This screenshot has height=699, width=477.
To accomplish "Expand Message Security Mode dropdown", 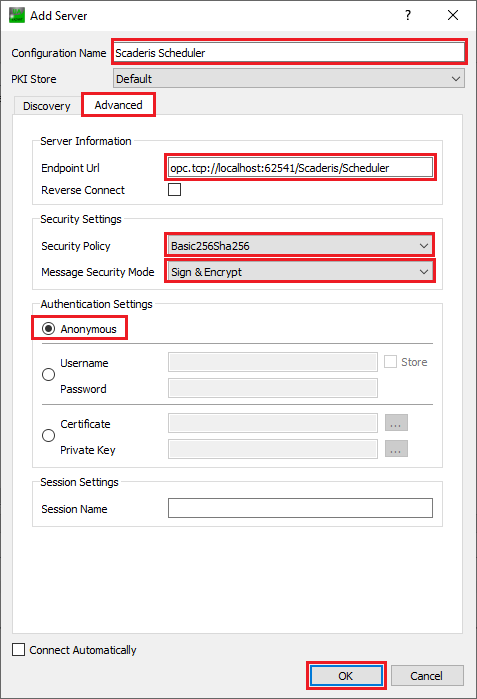I will (x=300, y=272).
